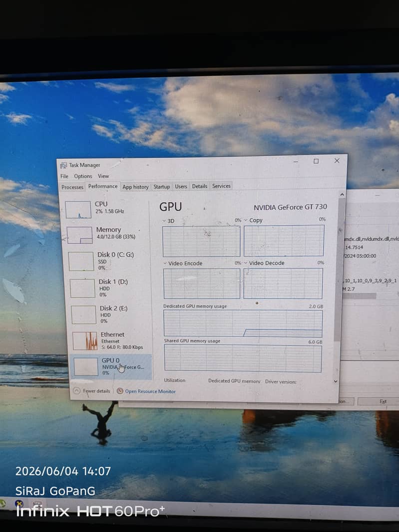Click the Fewer details collapse arrow icon

click(77, 391)
